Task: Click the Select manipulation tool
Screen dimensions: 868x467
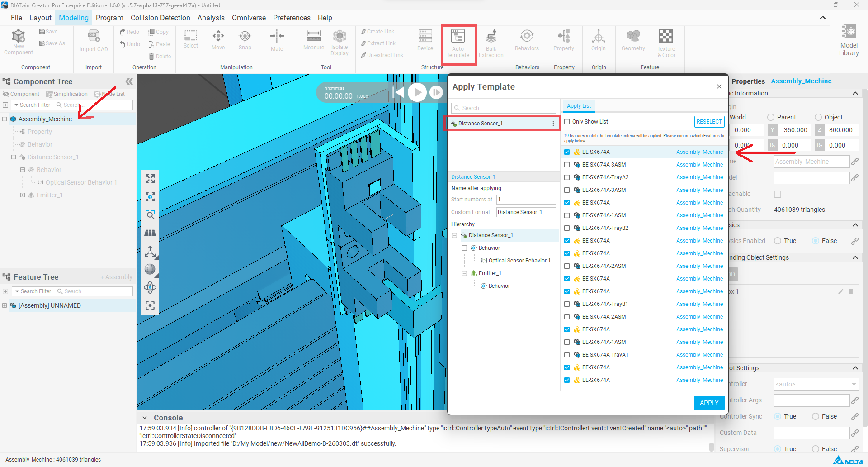Action: click(x=191, y=39)
